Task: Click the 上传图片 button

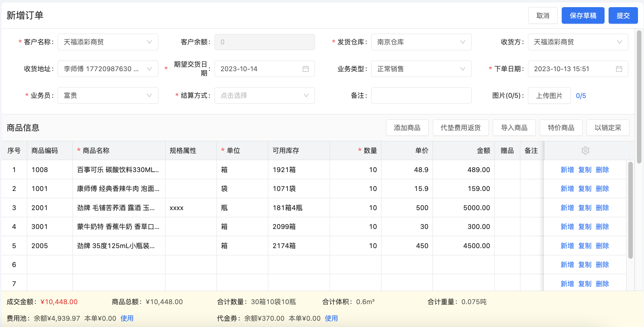Action: [549, 95]
